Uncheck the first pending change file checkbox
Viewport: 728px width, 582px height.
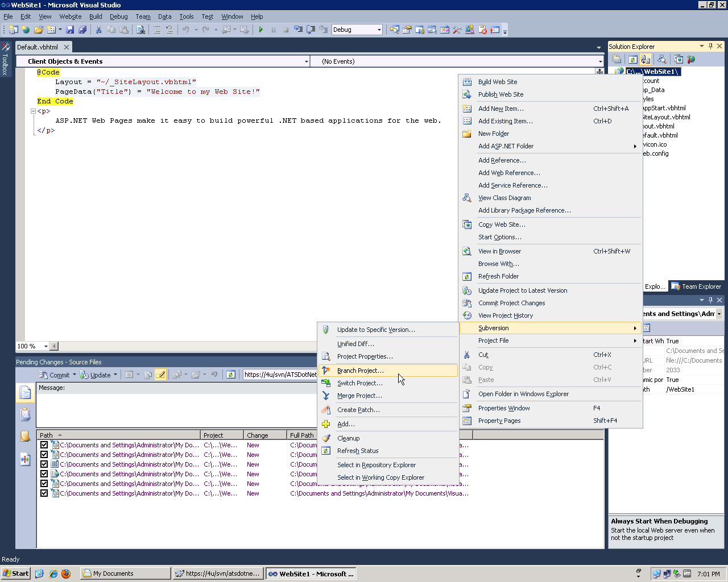pyautogui.click(x=44, y=445)
